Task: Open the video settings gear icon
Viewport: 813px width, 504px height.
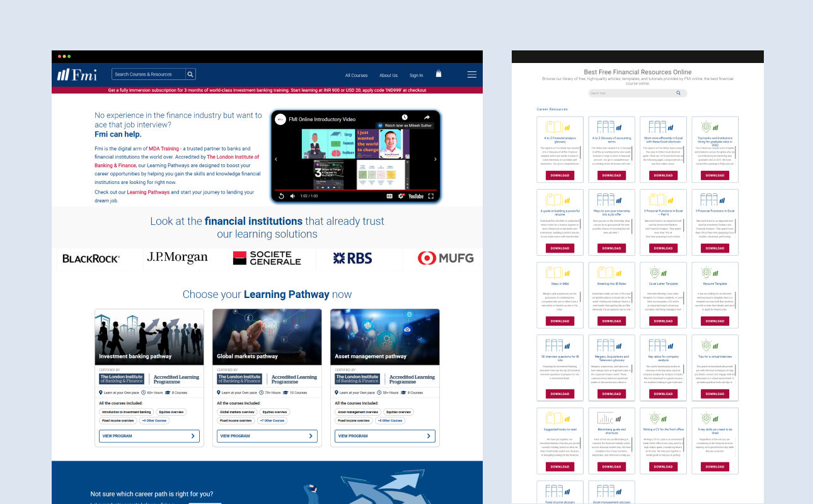Action: point(401,196)
